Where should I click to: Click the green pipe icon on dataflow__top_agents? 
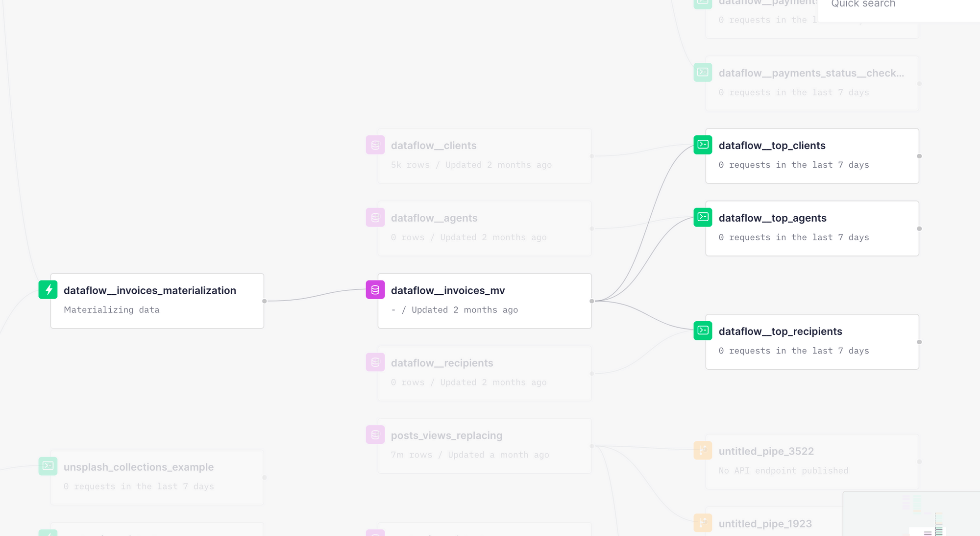tap(703, 217)
